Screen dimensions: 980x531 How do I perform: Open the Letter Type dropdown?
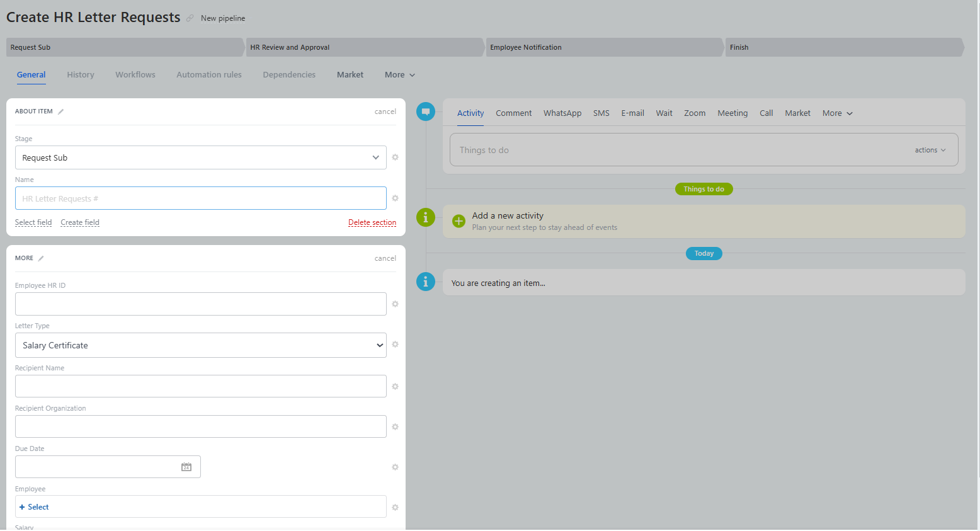(x=200, y=345)
